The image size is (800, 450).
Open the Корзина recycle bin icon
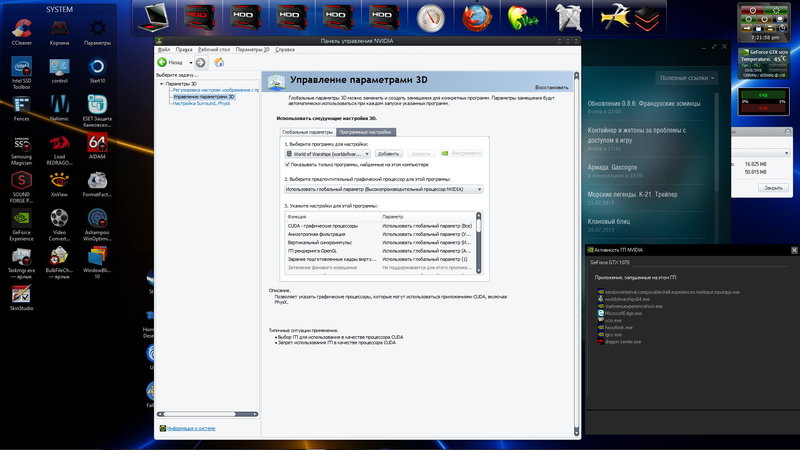click(59, 32)
